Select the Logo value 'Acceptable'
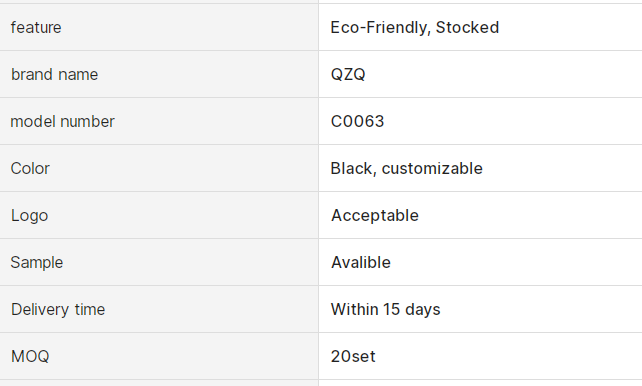 375,216
